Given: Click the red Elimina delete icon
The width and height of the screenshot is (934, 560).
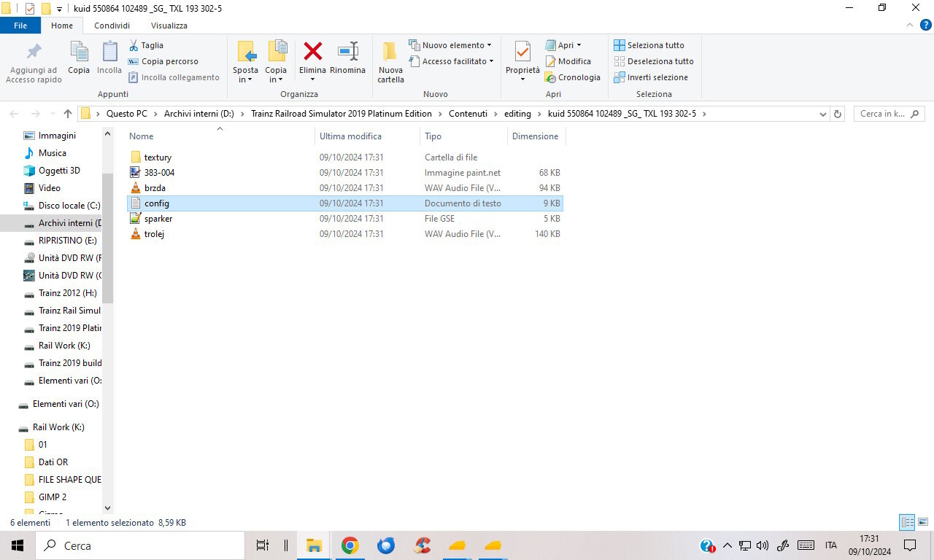Looking at the screenshot, I should [313, 52].
